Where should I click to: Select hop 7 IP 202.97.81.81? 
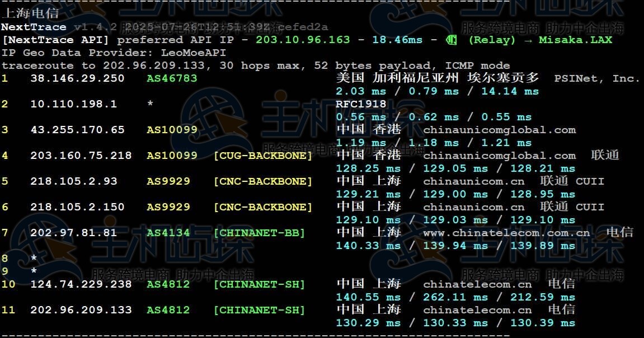73,233
